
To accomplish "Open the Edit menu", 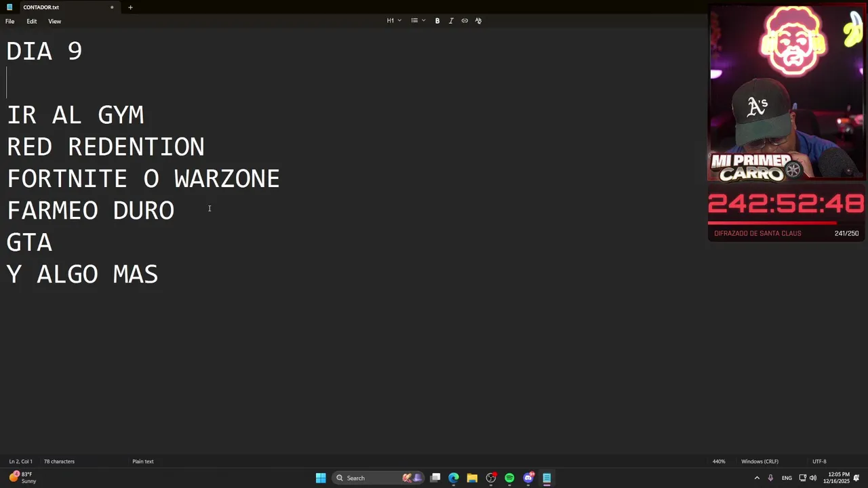I will point(32,21).
